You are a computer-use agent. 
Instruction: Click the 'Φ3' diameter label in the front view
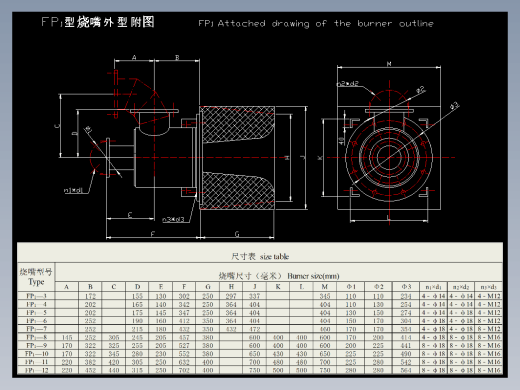pyautogui.click(x=455, y=106)
